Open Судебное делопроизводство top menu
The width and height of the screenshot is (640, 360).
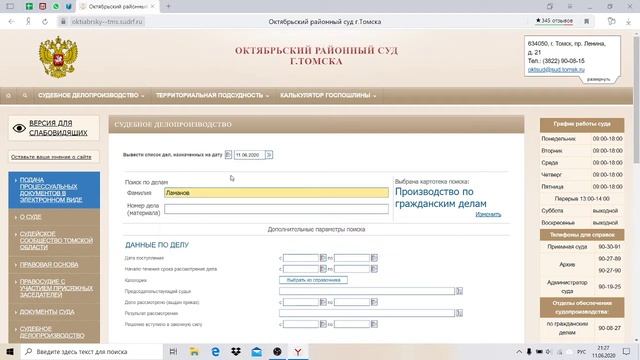pyautogui.click(x=91, y=96)
